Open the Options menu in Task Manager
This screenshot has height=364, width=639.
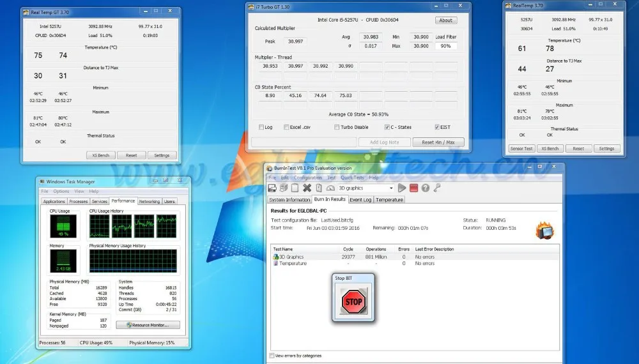tap(61, 191)
